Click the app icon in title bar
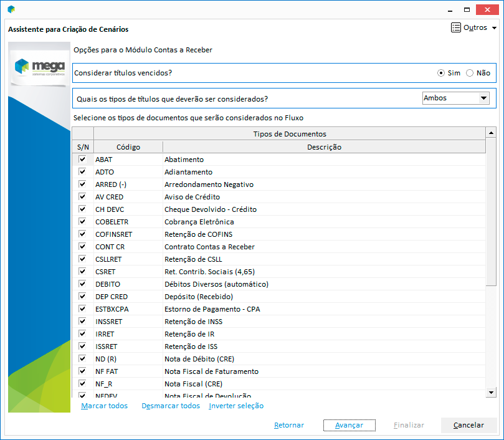Screen dimensions: 504x440 pyautogui.click(x=11, y=9)
